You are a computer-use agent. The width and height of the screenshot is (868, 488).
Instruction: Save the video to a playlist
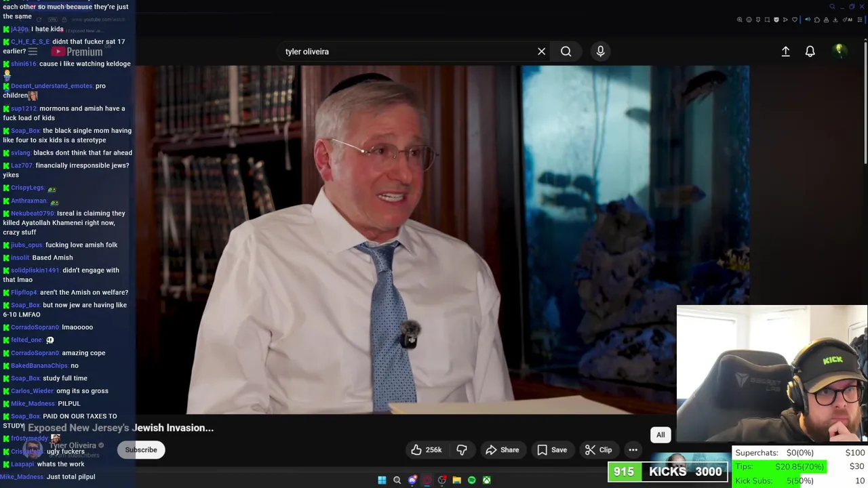click(x=552, y=450)
